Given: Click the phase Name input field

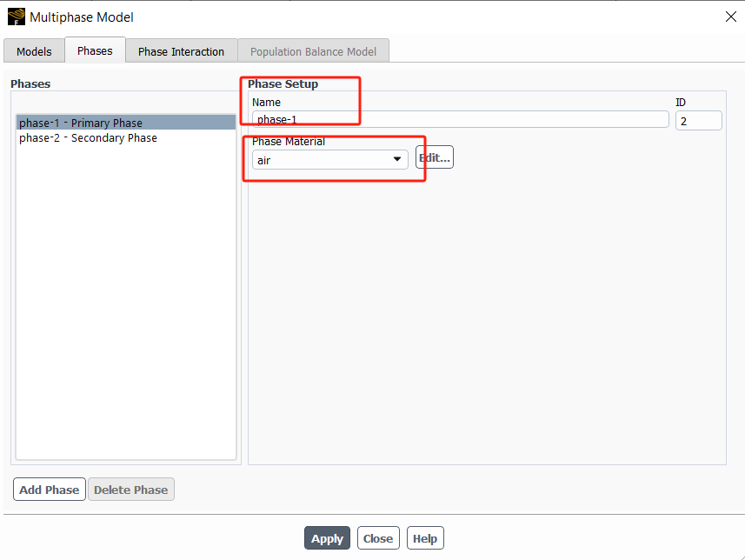Looking at the screenshot, I should (461, 119).
